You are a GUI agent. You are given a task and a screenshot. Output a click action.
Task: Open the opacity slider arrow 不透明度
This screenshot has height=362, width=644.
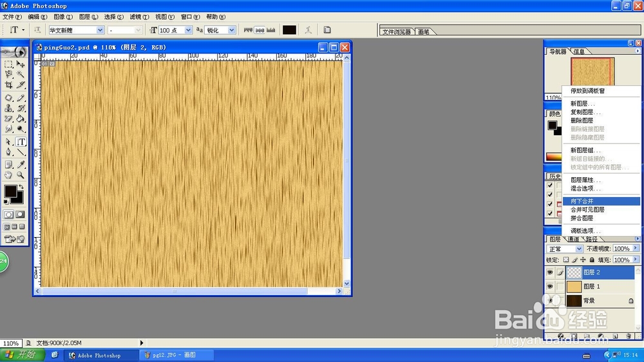click(636, 249)
